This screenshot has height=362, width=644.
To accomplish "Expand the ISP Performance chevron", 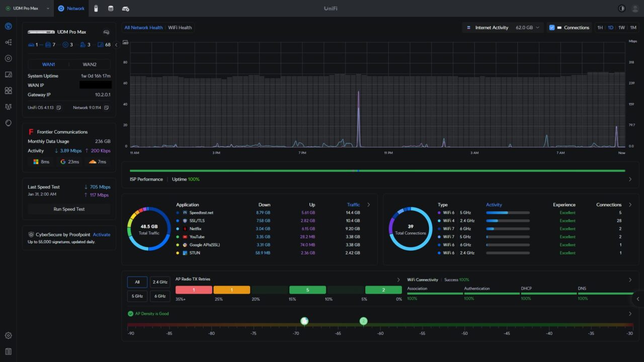I will click(x=630, y=179).
